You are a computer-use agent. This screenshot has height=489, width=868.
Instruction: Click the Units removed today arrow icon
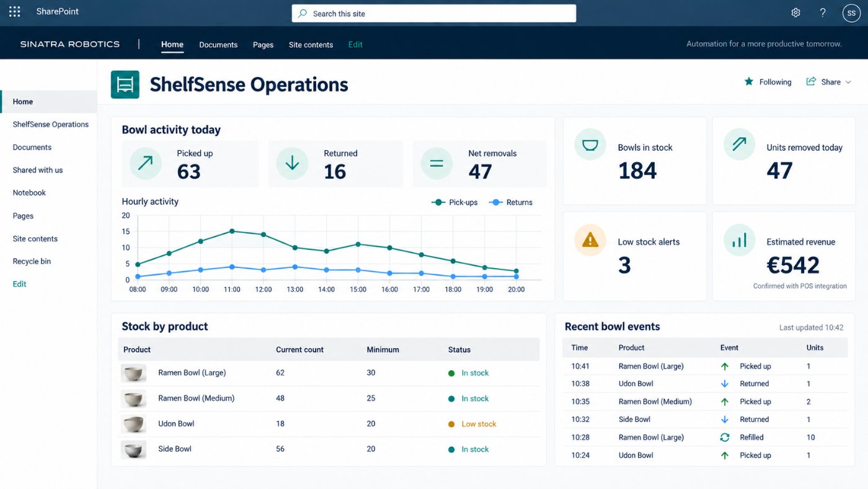click(x=739, y=145)
